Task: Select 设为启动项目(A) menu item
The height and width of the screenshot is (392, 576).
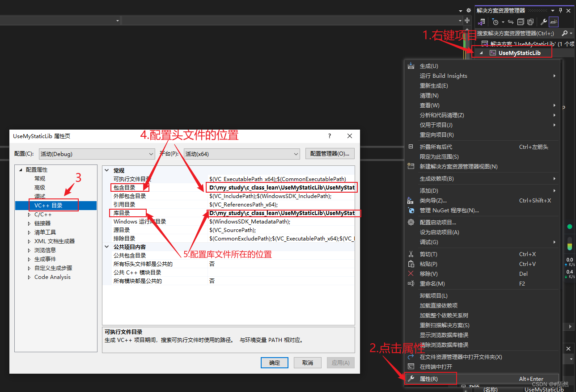Action: [x=482, y=232]
